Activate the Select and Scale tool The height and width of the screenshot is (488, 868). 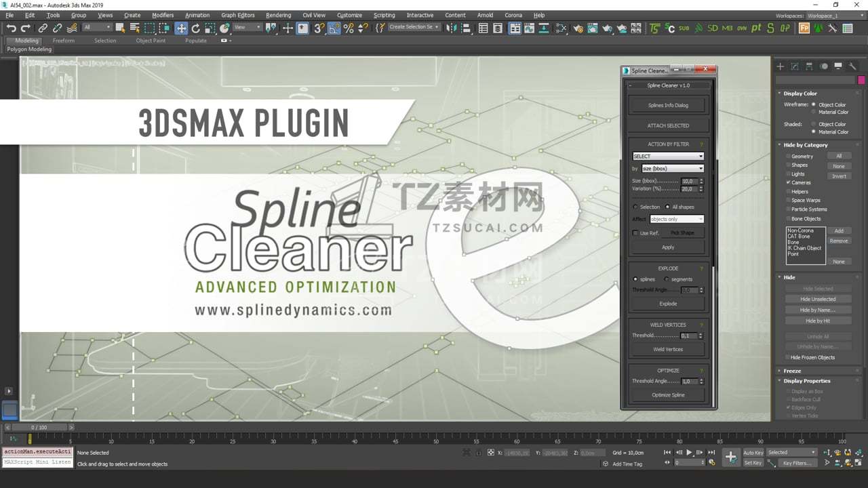(x=210, y=28)
